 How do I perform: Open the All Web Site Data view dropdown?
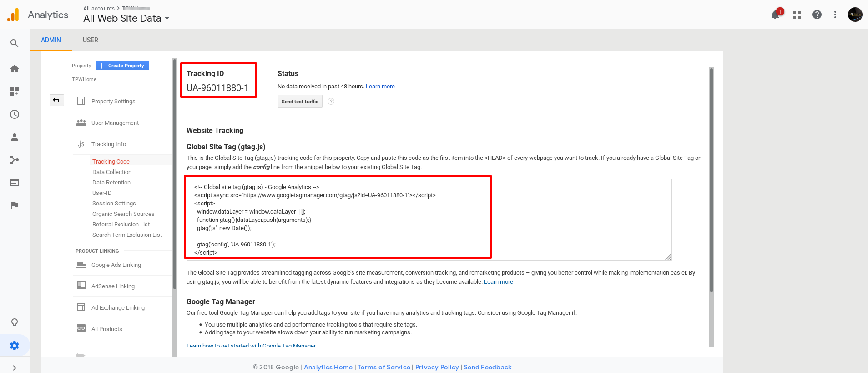pos(126,19)
